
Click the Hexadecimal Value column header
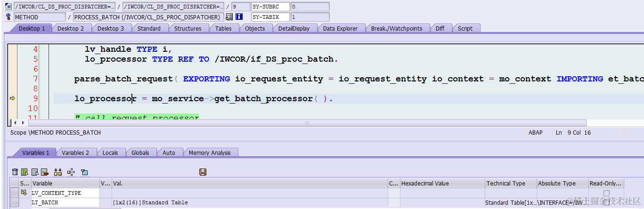tap(442, 184)
